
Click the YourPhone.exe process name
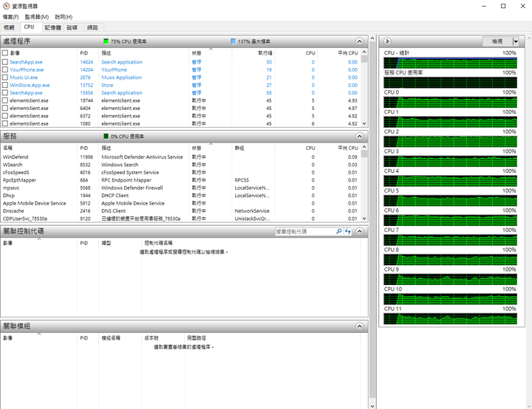(x=27, y=69)
